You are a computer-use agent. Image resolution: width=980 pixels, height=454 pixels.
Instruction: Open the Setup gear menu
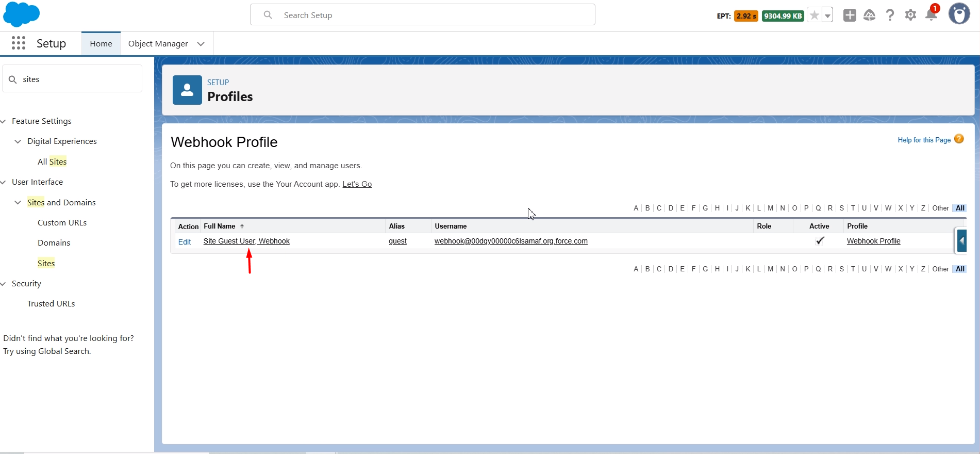(x=911, y=15)
